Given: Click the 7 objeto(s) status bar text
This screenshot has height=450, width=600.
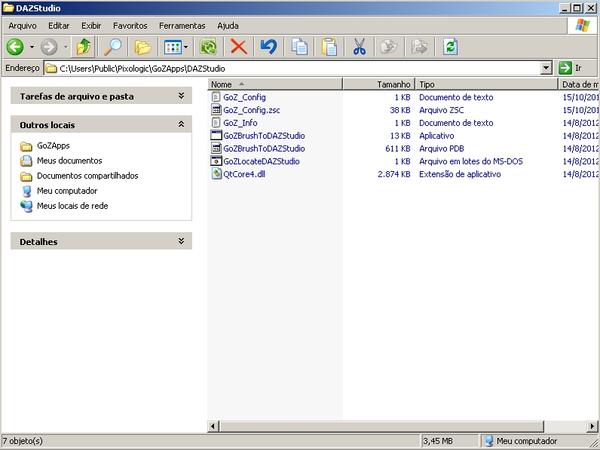Looking at the screenshot, I should pyautogui.click(x=23, y=441).
